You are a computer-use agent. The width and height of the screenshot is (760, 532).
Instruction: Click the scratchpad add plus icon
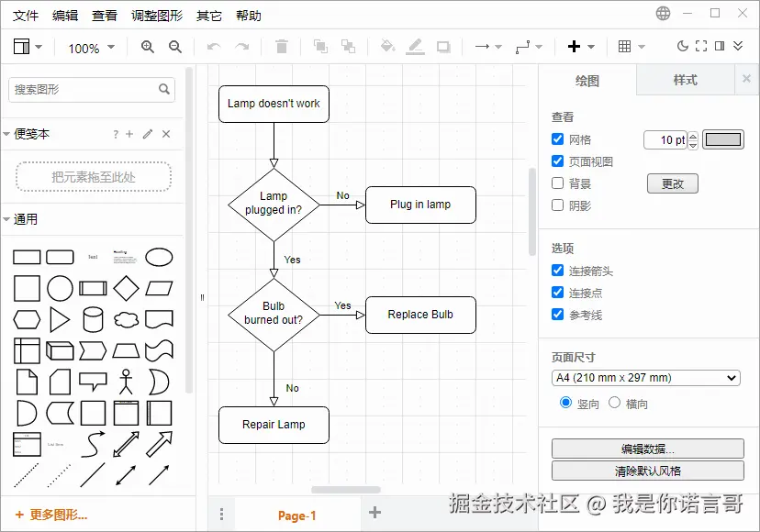[129, 134]
